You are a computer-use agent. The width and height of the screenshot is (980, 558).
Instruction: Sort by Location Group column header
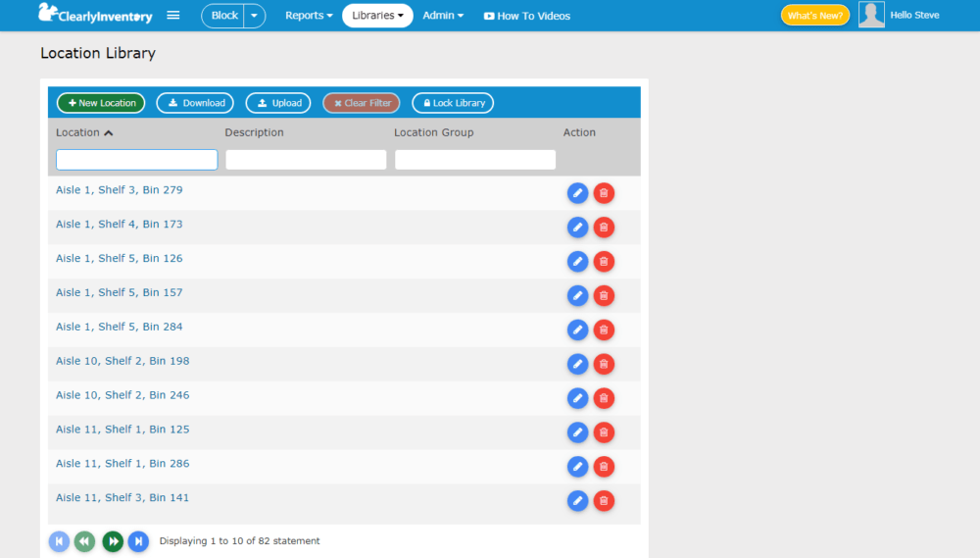(434, 132)
